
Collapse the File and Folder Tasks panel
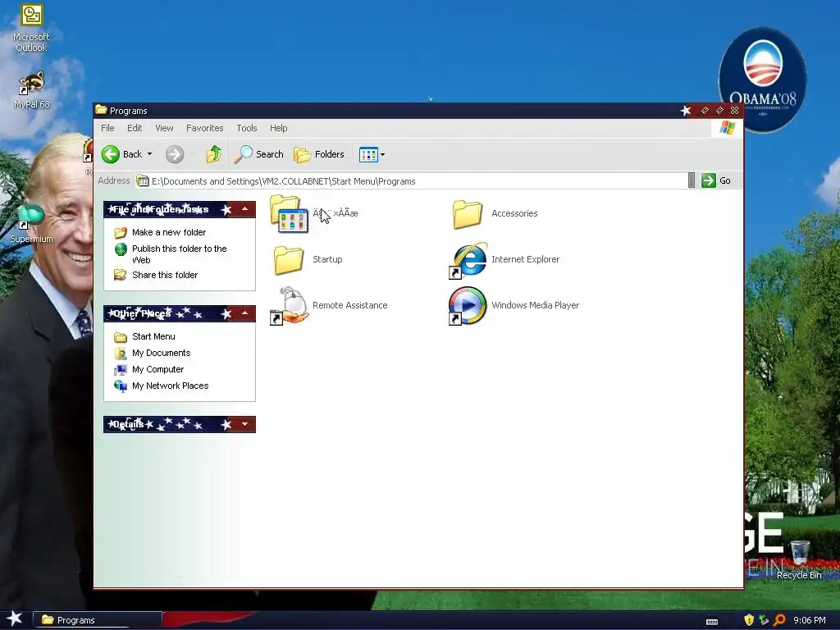pos(244,209)
